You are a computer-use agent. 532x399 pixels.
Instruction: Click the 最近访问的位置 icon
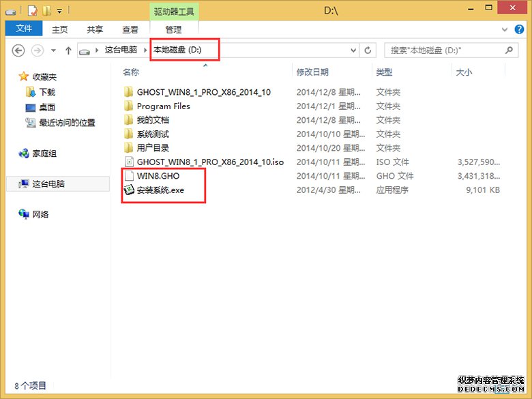[31, 123]
